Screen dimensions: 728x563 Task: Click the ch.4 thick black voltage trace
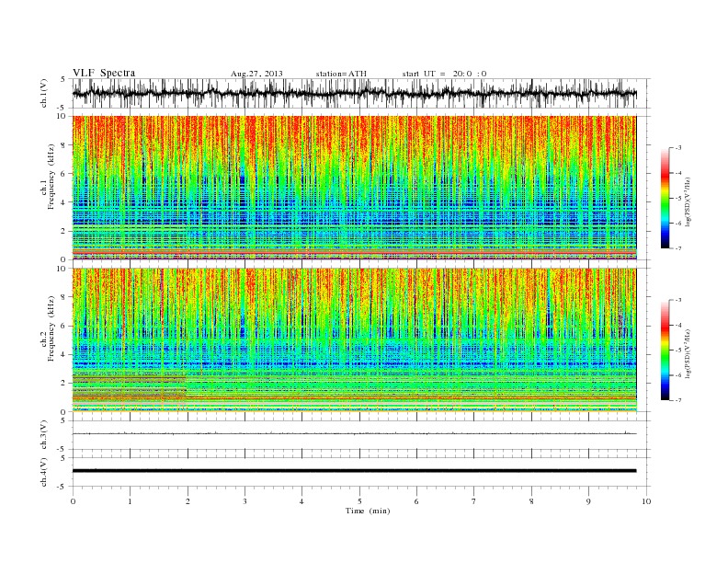pos(354,471)
